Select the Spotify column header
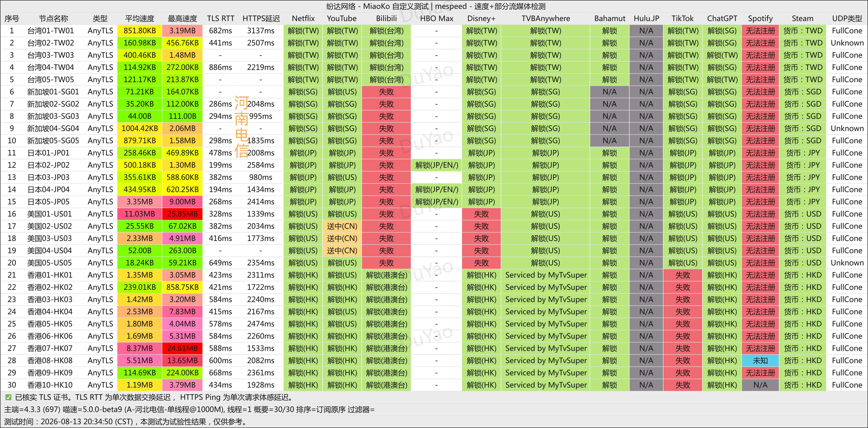The image size is (868, 428). (760, 19)
